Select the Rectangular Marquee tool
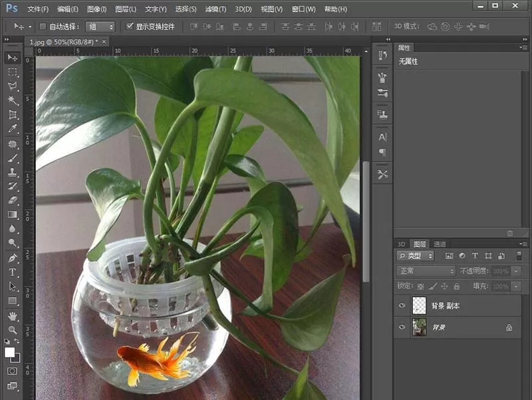 coord(13,72)
